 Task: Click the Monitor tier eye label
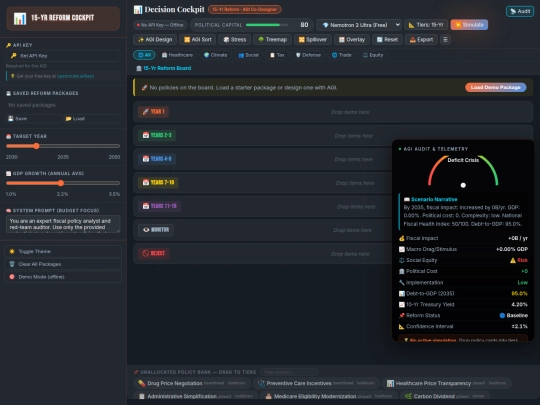(156, 229)
